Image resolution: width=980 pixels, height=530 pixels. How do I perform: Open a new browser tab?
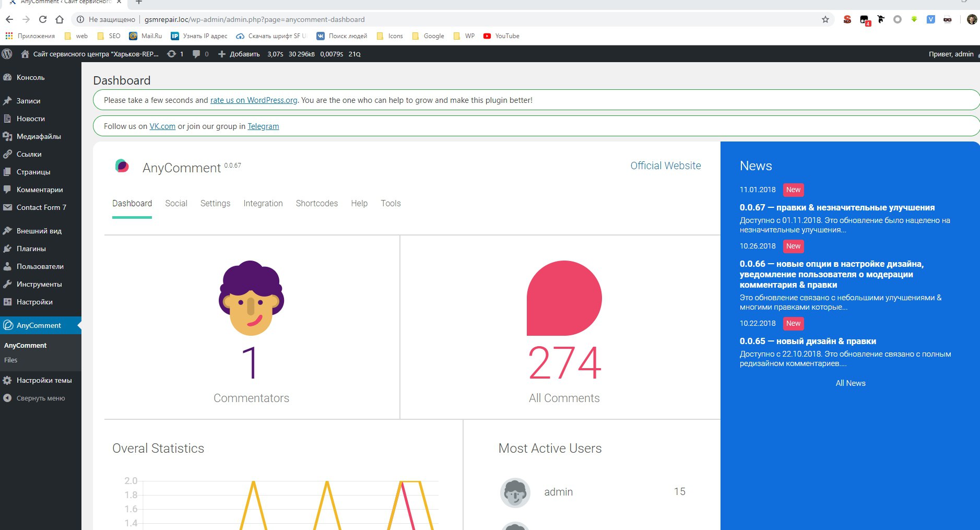pos(139,2)
